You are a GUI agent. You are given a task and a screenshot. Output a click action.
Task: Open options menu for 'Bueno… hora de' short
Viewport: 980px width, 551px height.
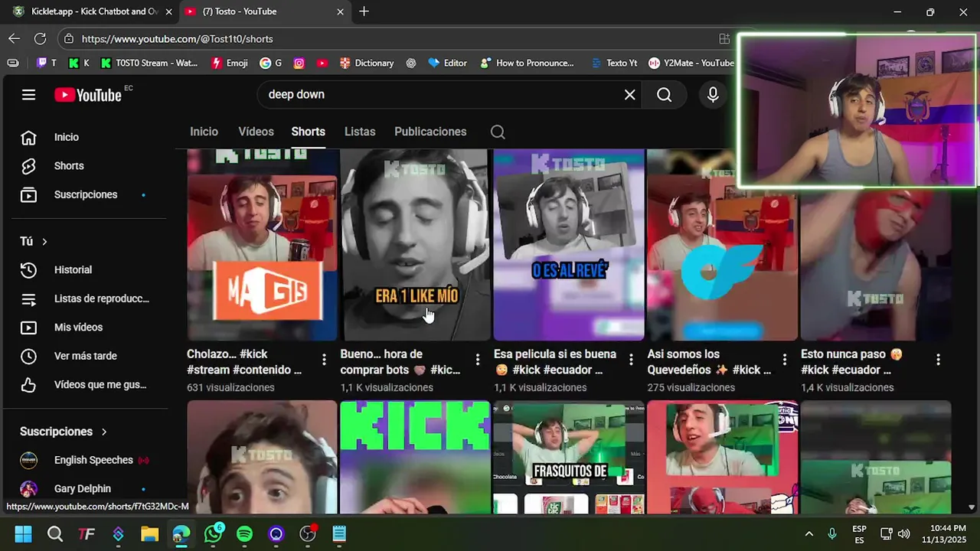[x=478, y=360]
